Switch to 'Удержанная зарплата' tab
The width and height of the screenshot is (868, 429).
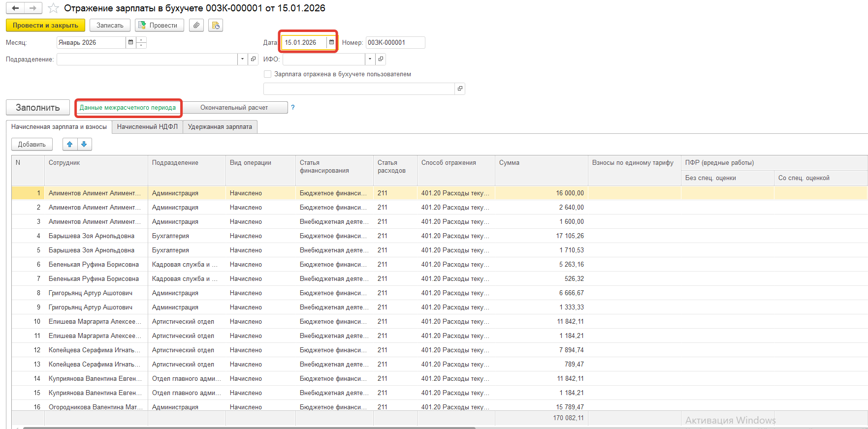220,126
